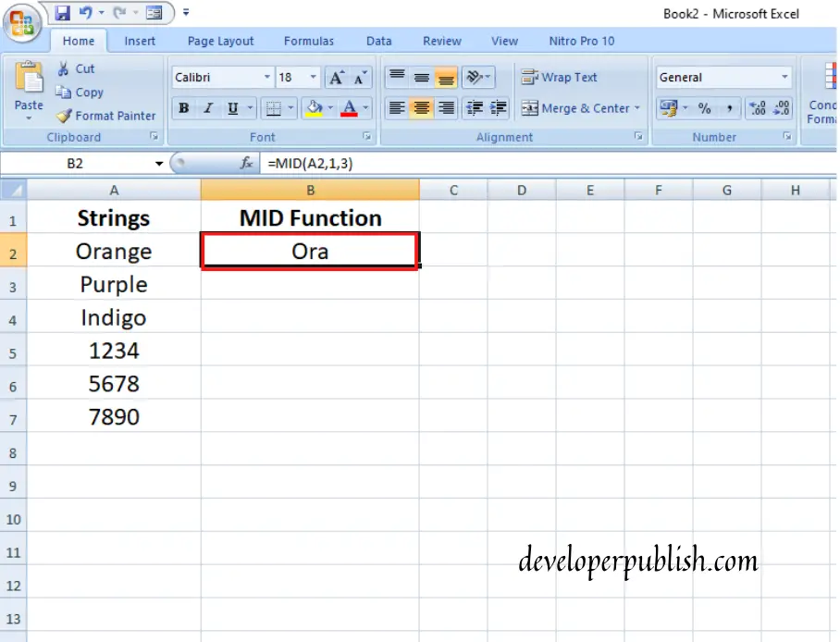
Task: Open text Orientation options
Action: point(478,77)
